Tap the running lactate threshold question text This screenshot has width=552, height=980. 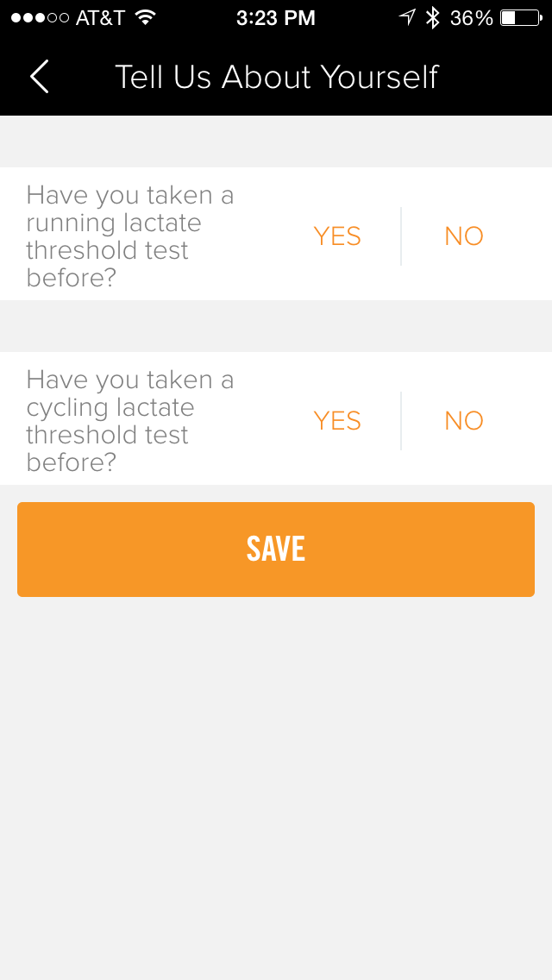[x=129, y=236]
